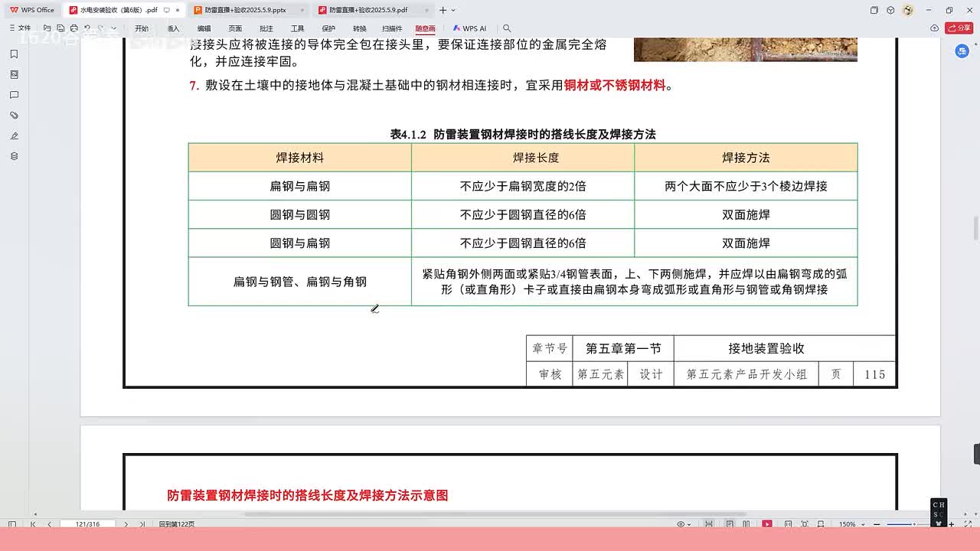980x551 pixels.
Task: Click table cell 扁钢与扁钢
Action: 299,186
